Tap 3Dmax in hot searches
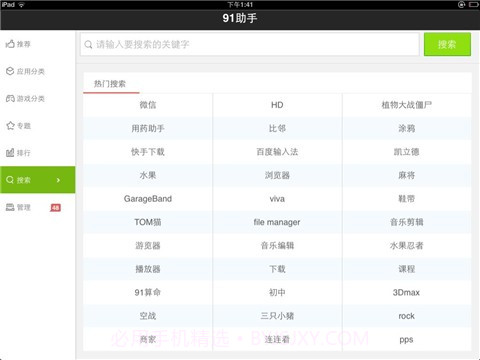The width and height of the screenshot is (480, 360). point(407,292)
